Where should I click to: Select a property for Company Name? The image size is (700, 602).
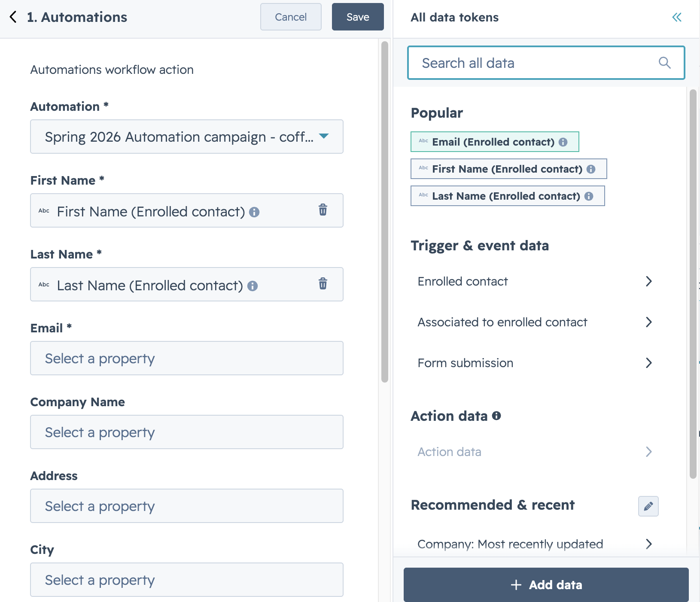[x=187, y=432]
